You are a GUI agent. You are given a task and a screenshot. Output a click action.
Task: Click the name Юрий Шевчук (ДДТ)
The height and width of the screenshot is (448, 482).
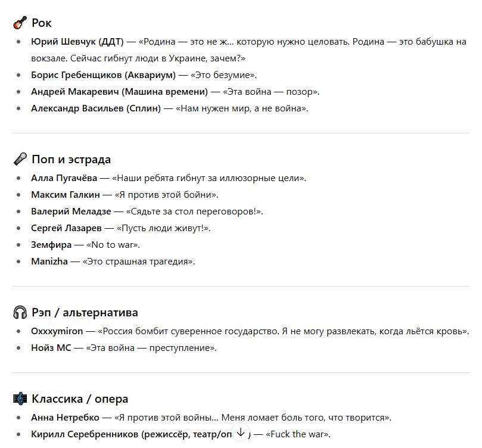click(x=77, y=42)
